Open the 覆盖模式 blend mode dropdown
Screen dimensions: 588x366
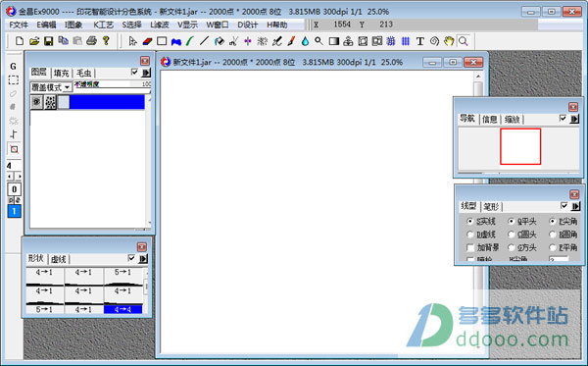pyautogui.click(x=51, y=87)
